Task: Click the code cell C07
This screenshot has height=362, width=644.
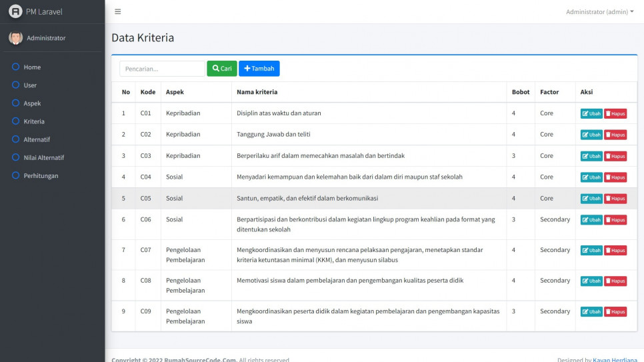Action: (x=146, y=250)
